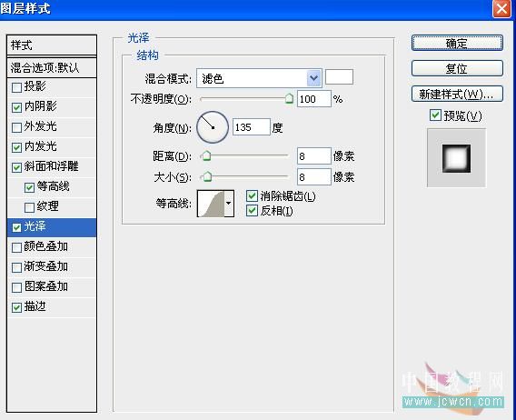
Task: Open the 混合模式 blend mode dropdown
Action: click(259, 78)
